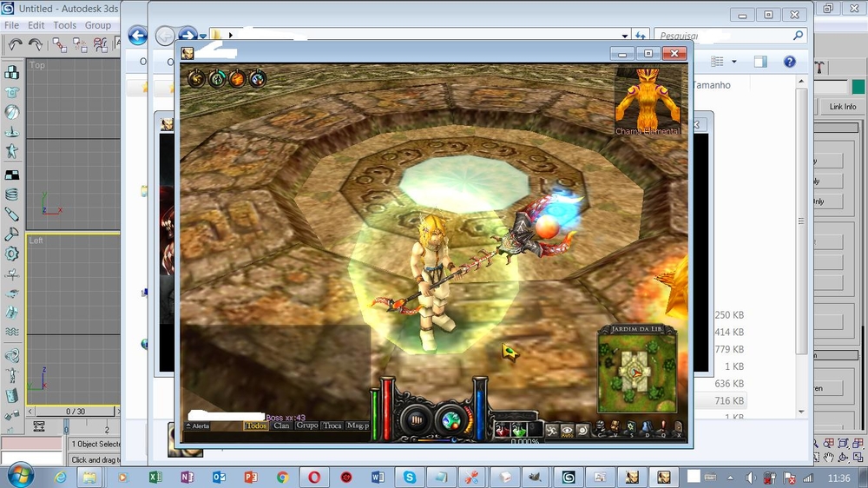Open Google Chrome from the taskbar

coord(282,477)
